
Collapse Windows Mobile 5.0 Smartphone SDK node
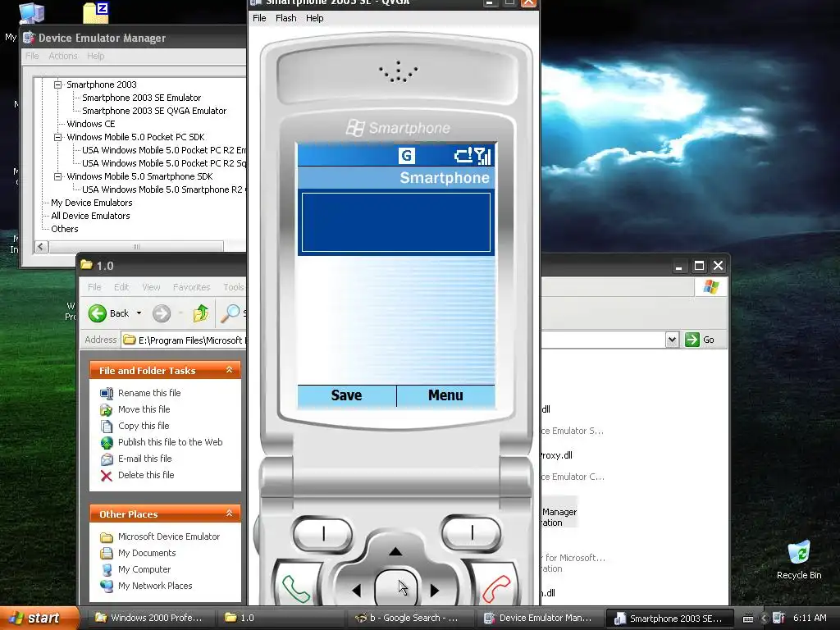pyautogui.click(x=58, y=176)
